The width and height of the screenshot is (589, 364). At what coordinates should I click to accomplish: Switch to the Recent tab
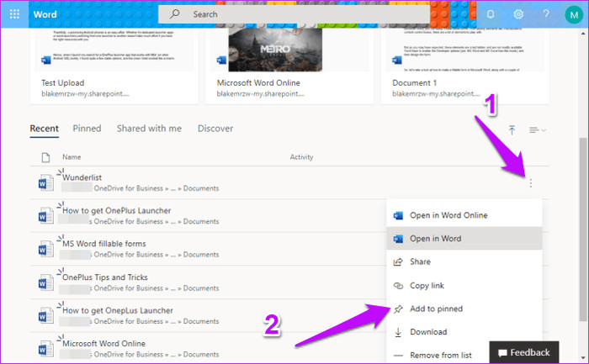[44, 129]
